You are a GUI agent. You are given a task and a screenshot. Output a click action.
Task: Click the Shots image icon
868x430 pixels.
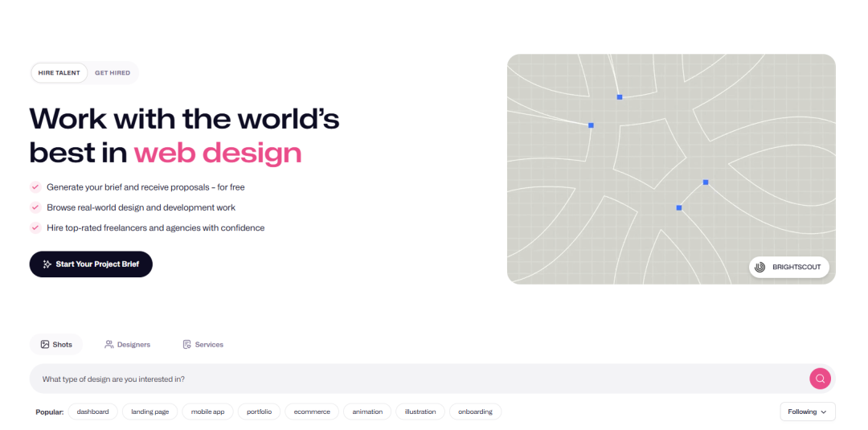45,344
